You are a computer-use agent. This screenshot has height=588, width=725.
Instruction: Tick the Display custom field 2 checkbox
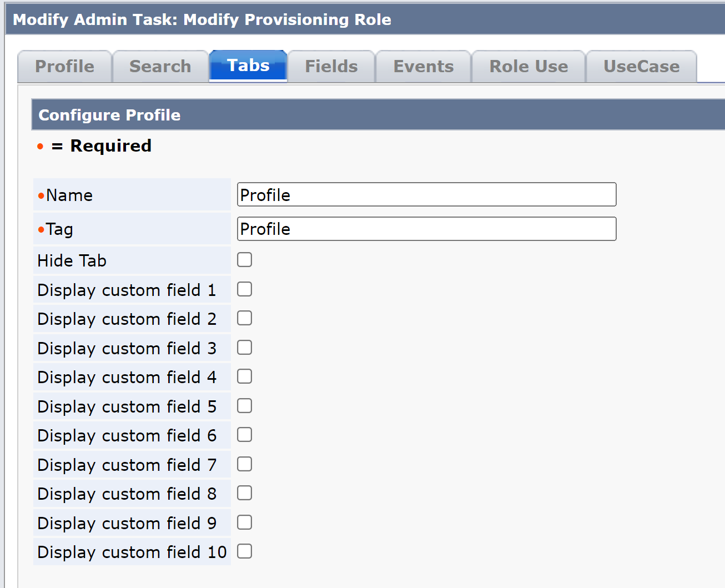click(x=244, y=318)
